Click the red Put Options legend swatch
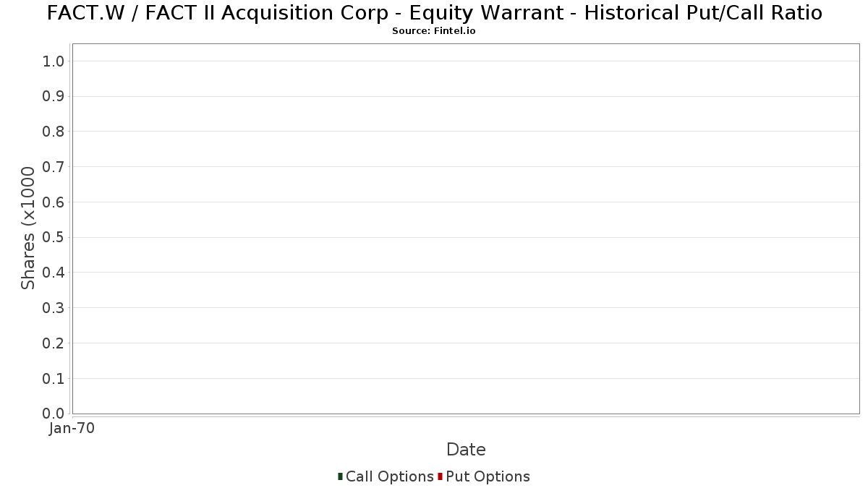Screen dimensions: 868x488 (x=440, y=476)
